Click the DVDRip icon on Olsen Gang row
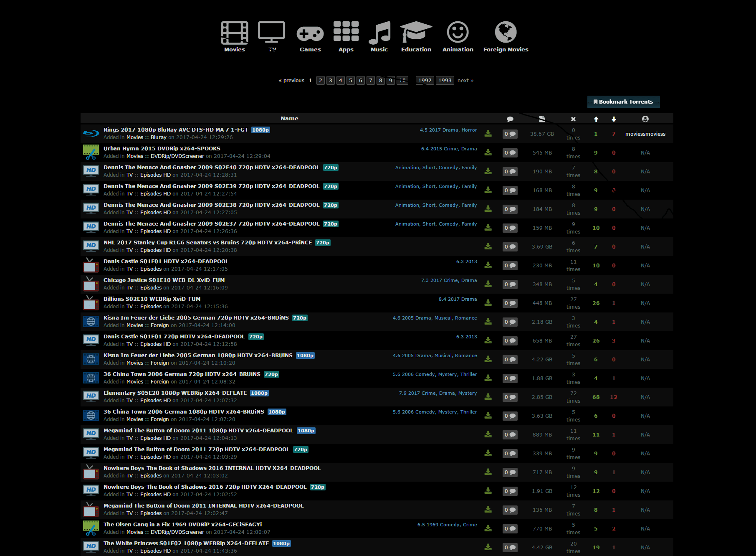This screenshot has height=556, width=756. (91, 528)
